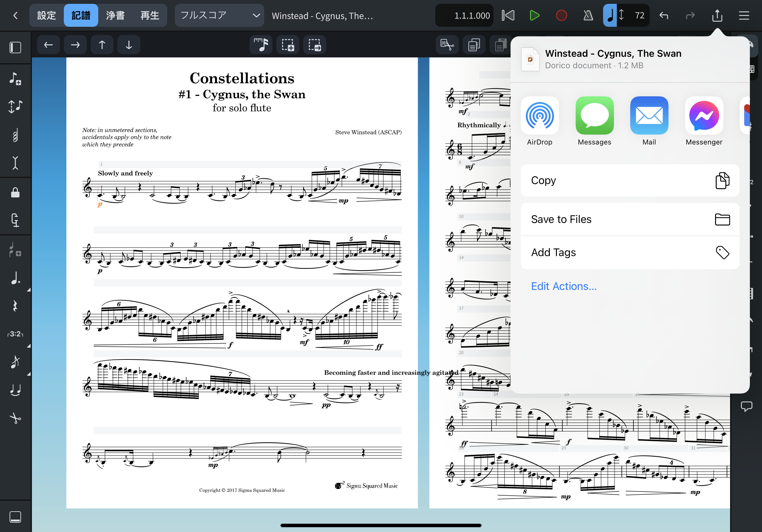Screen dimensions: 762x532
Task: Go back with the left chevron
Action: coord(15,16)
